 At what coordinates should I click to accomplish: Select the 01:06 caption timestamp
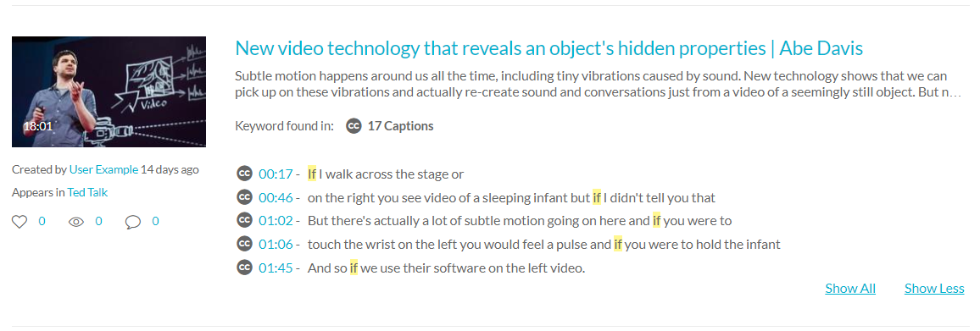[x=276, y=245]
